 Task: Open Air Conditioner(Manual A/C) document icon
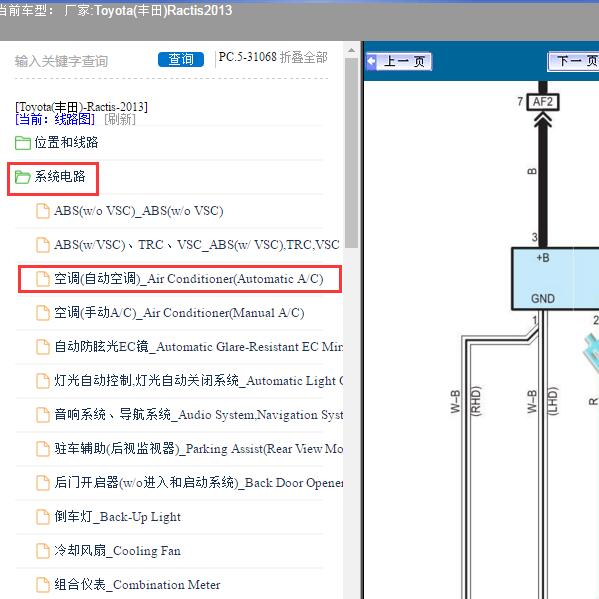tap(43, 313)
